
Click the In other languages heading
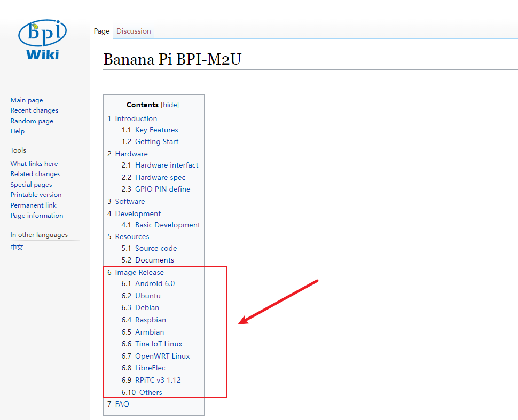click(x=39, y=235)
